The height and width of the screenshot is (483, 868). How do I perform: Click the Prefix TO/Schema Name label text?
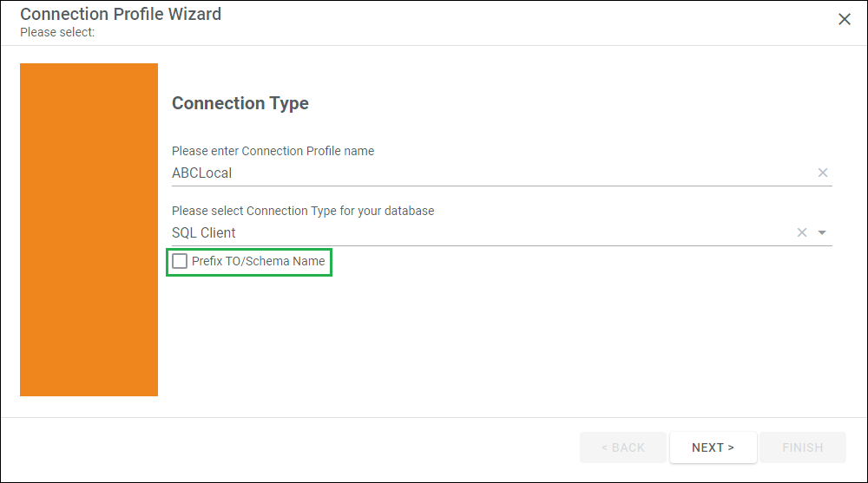click(x=258, y=261)
